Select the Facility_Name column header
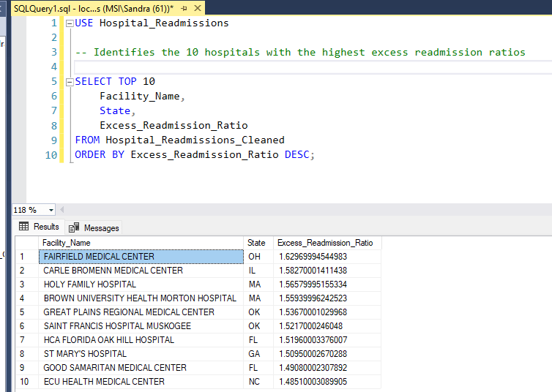The image size is (552, 392). point(141,243)
